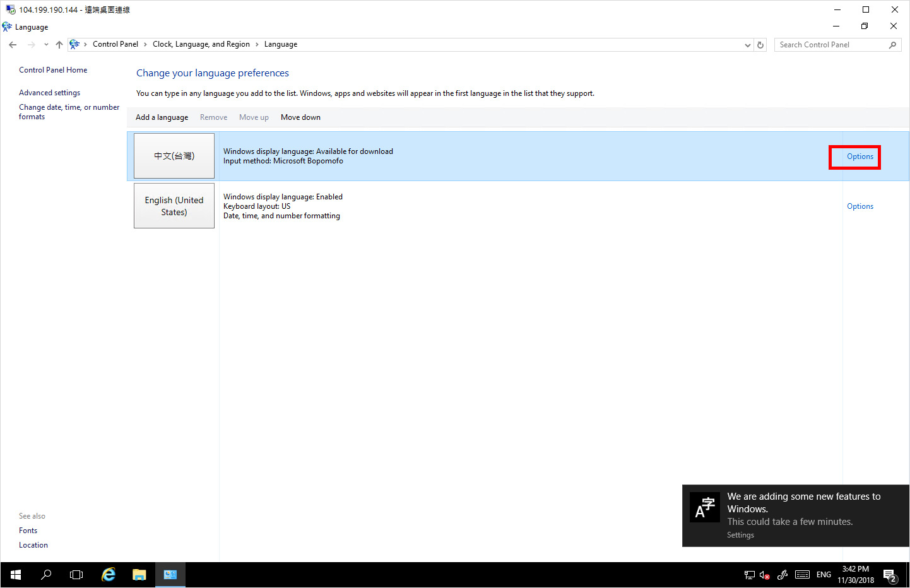Select Control Panel in breadcrumb
Screen dimensions: 910x588
click(115, 44)
